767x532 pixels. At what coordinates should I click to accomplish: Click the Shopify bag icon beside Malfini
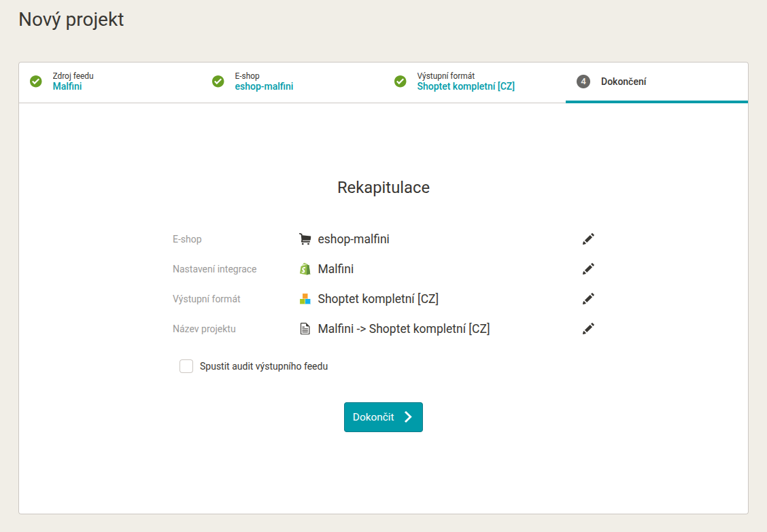pyautogui.click(x=305, y=269)
